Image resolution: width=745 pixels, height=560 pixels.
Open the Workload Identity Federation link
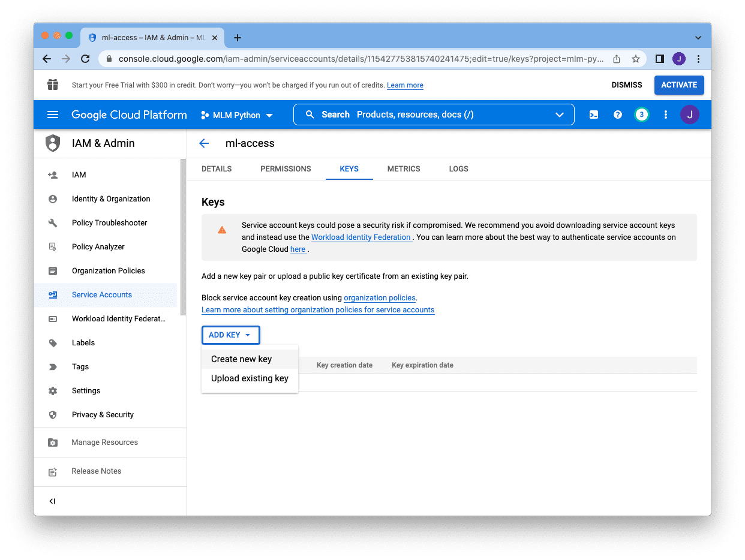point(361,237)
